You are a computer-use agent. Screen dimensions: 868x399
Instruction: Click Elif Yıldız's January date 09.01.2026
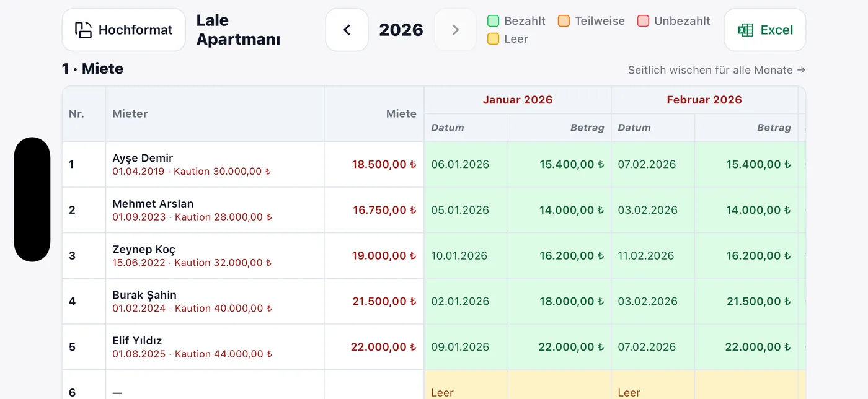(x=460, y=347)
